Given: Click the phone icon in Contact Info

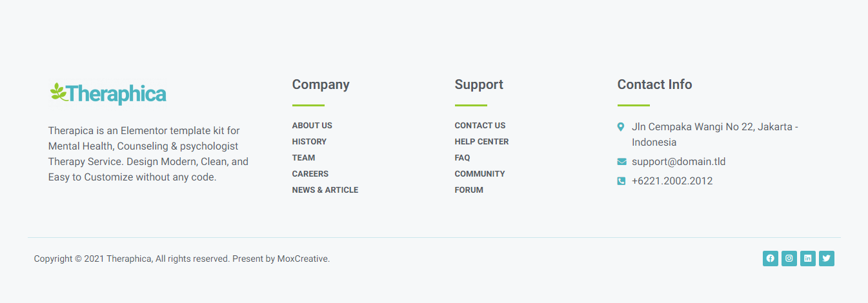Looking at the screenshot, I should [x=621, y=181].
